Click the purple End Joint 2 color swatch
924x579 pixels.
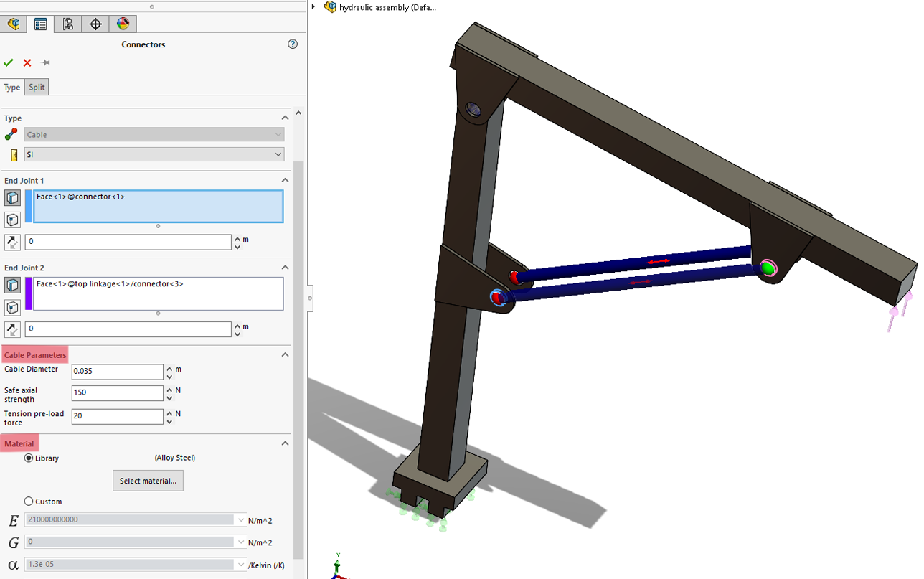[x=29, y=293]
